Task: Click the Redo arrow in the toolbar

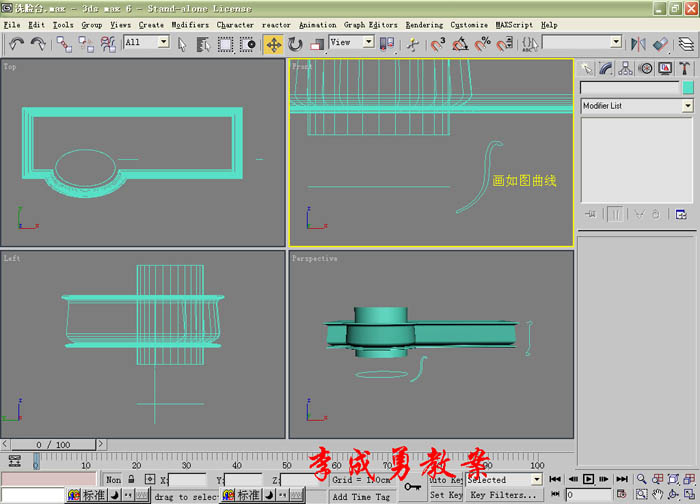Action: point(38,44)
